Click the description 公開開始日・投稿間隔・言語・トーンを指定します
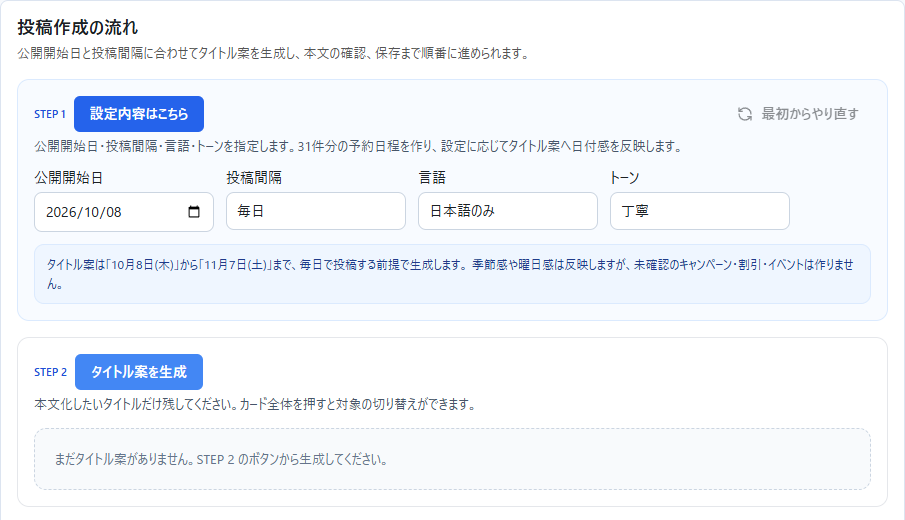The image size is (905, 520). [x=358, y=147]
